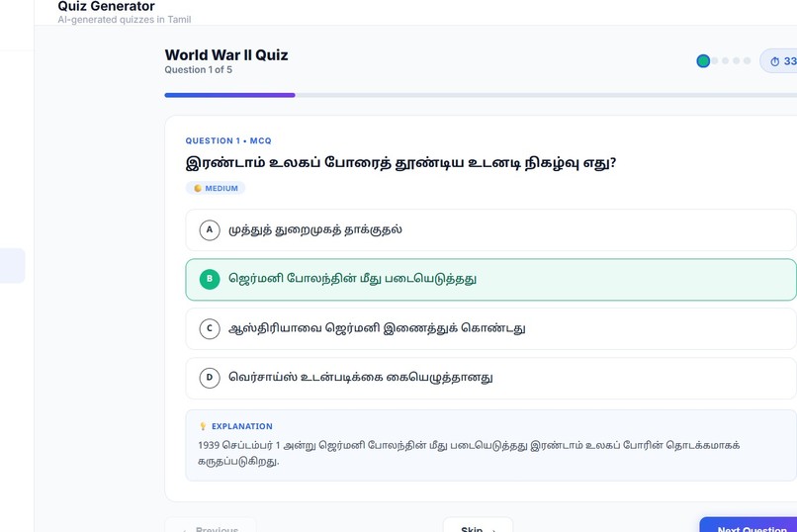Click the Tamil question text

[400, 163]
